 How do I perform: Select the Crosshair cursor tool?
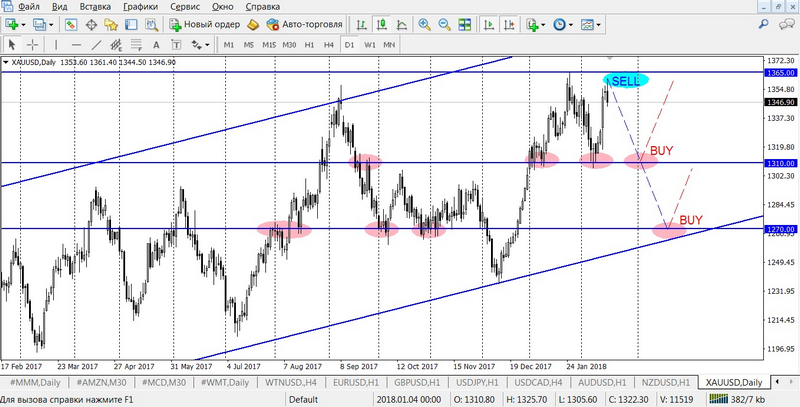(32, 45)
